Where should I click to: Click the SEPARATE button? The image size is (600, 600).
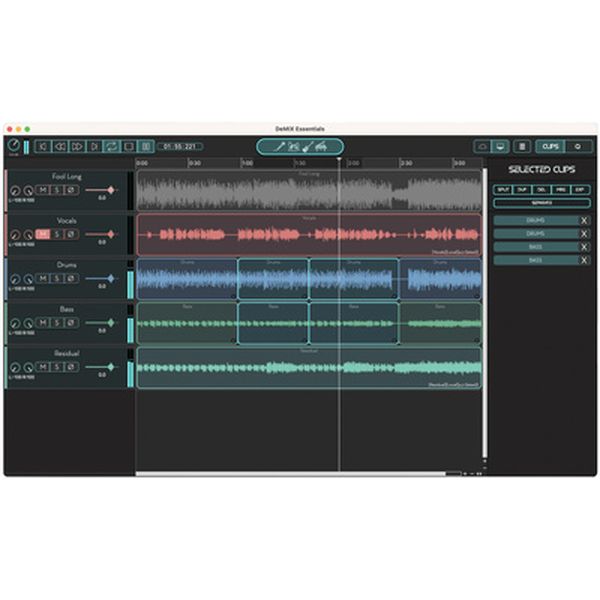point(541,202)
